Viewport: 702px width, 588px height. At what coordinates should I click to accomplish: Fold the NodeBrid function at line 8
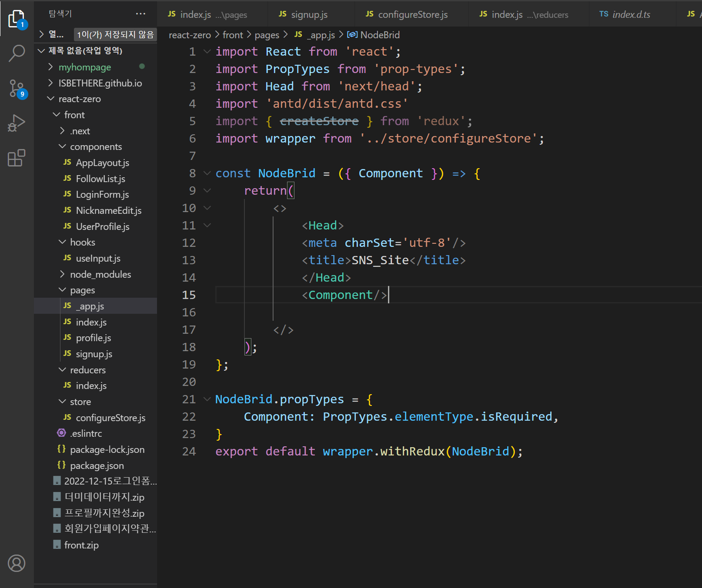pyautogui.click(x=207, y=173)
